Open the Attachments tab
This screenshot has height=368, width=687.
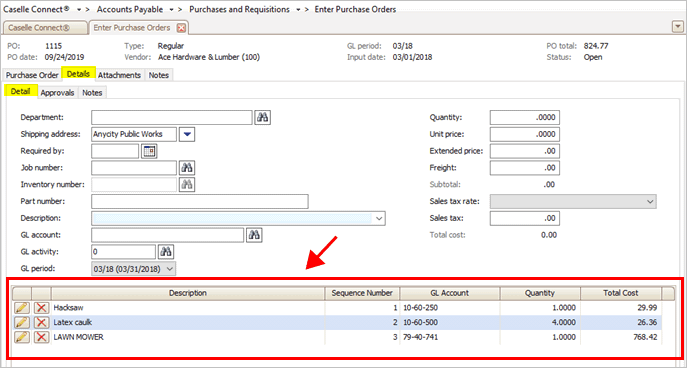(119, 75)
